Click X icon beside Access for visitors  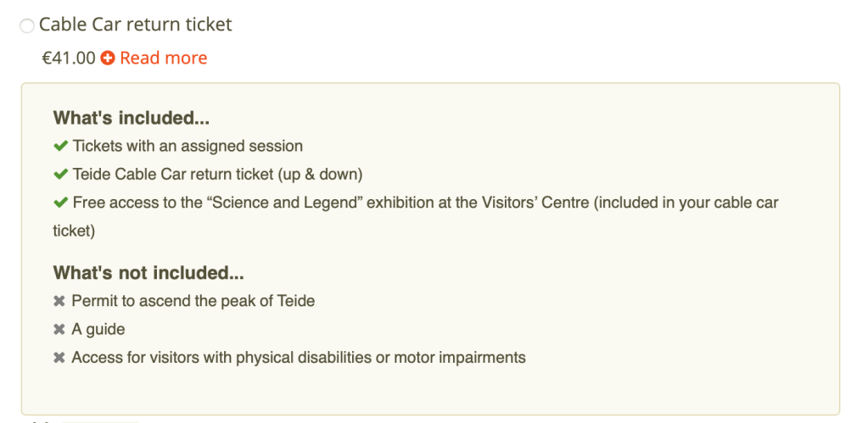(x=59, y=358)
